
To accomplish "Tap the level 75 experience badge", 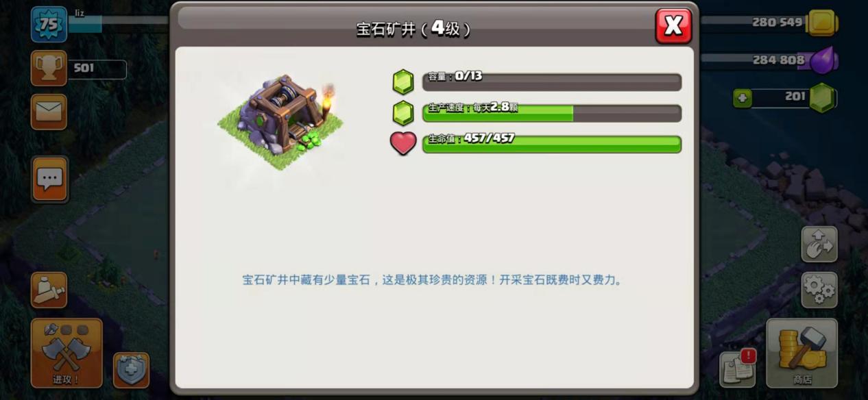I will pos(49,24).
